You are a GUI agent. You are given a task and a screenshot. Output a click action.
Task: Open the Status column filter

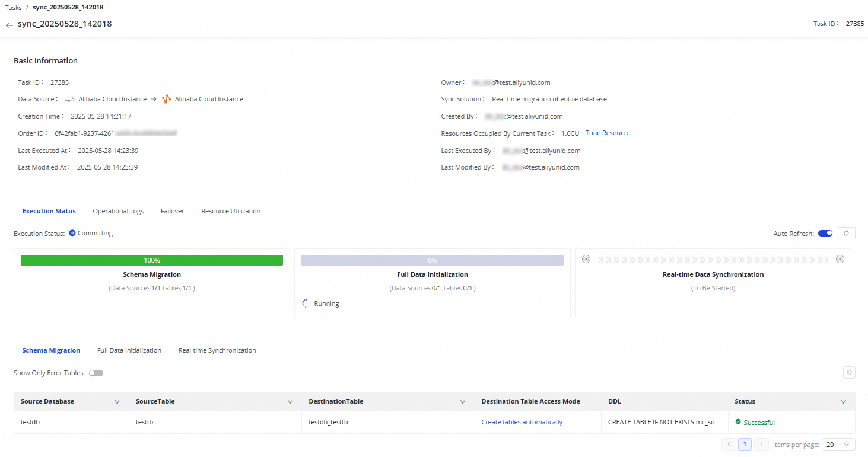[843, 402]
